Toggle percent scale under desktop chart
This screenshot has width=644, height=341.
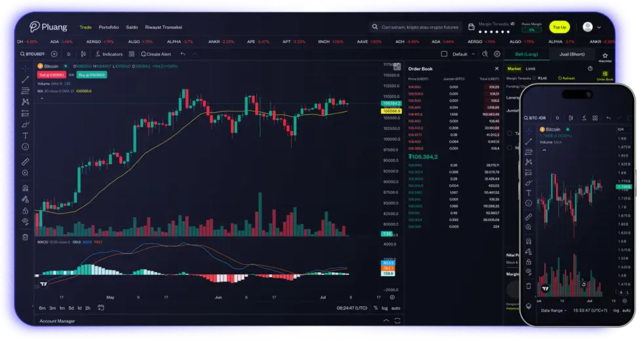point(376,308)
